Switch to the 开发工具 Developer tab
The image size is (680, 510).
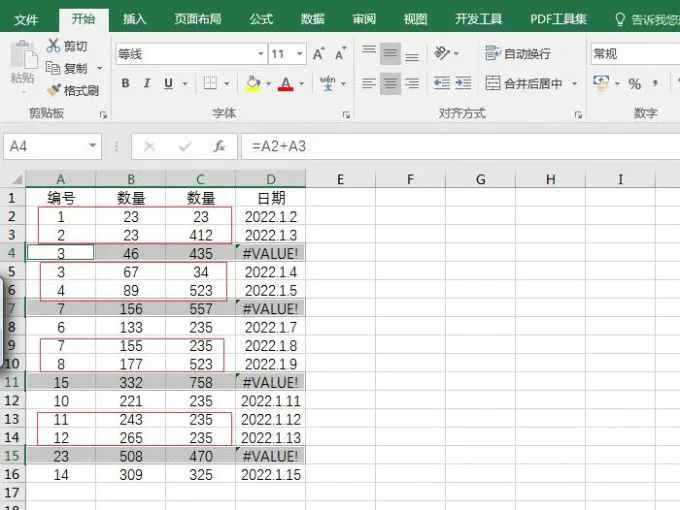coord(478,19)
